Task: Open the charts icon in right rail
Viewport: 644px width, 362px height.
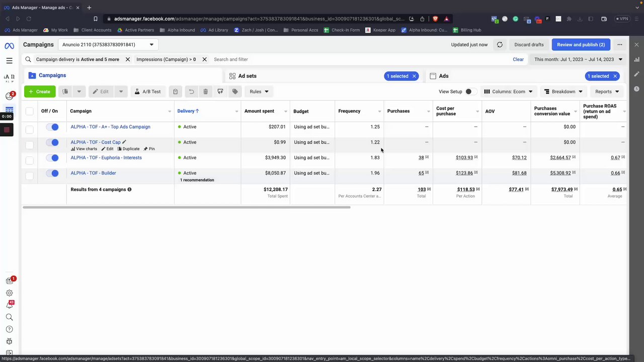Action: (x=636, y=60)
